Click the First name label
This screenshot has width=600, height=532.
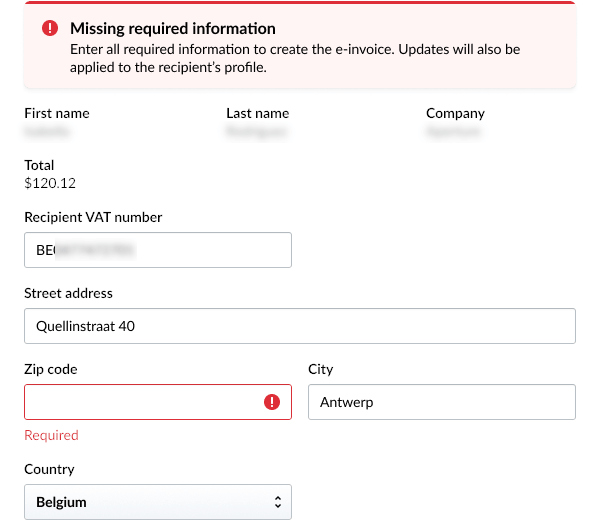coord(57,113)
